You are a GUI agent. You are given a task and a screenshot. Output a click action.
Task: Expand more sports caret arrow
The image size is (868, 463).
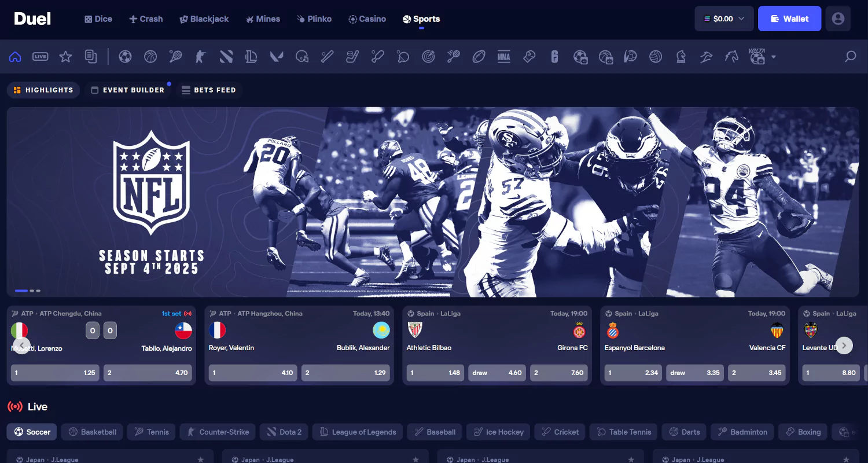[773, 57]
